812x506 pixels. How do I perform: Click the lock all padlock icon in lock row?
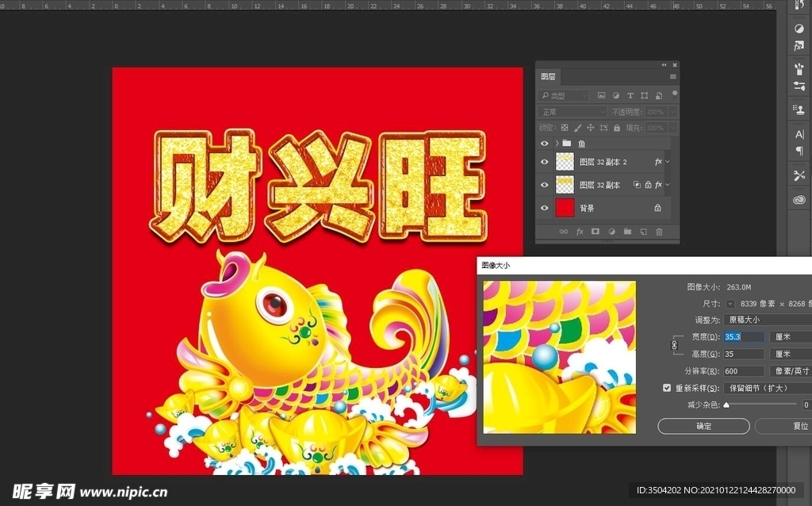pos(615,128)
